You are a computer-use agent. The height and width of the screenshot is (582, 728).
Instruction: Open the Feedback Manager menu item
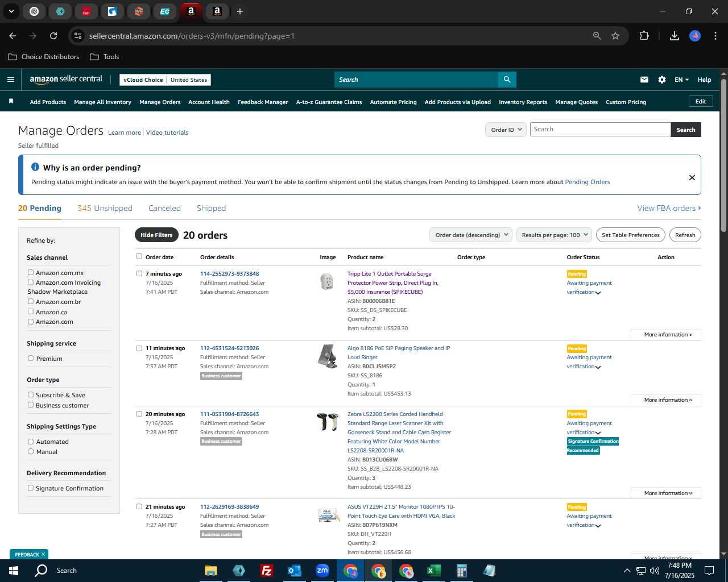click(x=263, y=102)
